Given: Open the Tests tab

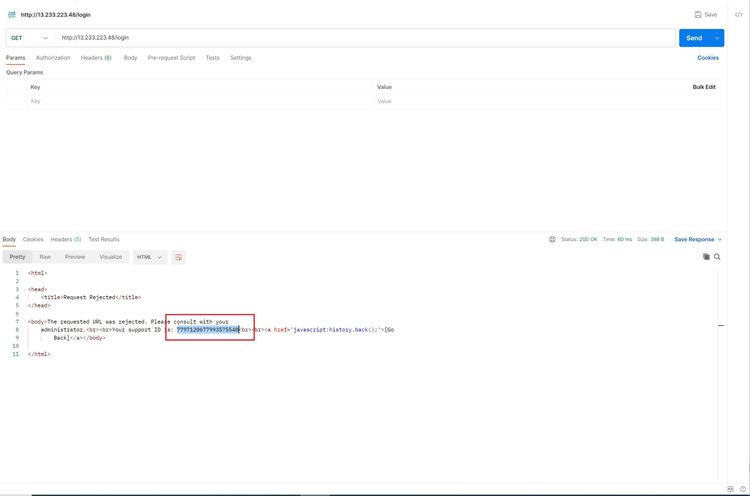Looking at the screenshot, I should (212, 58).
